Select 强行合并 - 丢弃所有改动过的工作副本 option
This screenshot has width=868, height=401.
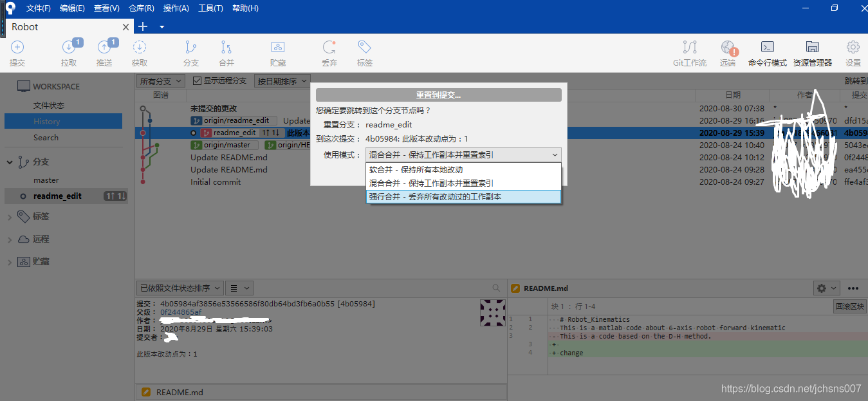463,197
